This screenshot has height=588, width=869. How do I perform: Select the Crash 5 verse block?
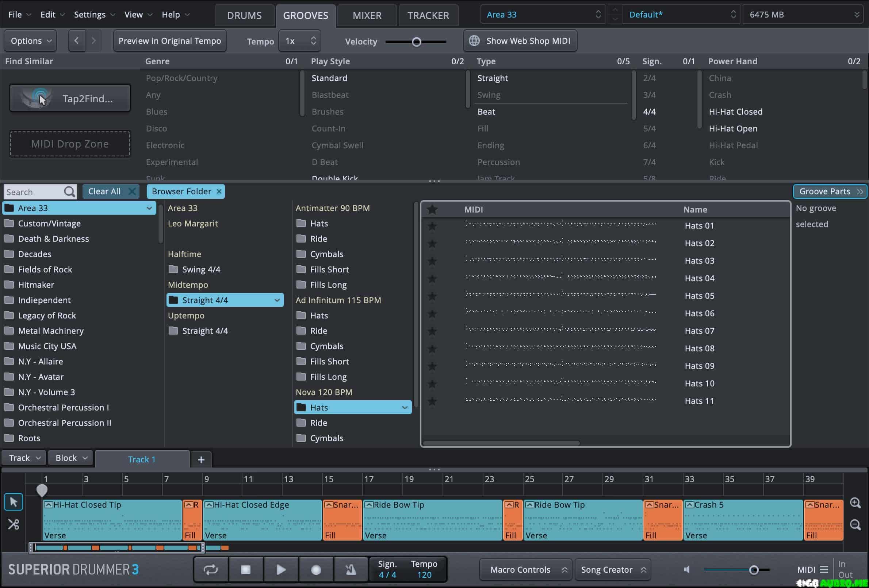tap(743, 520)
